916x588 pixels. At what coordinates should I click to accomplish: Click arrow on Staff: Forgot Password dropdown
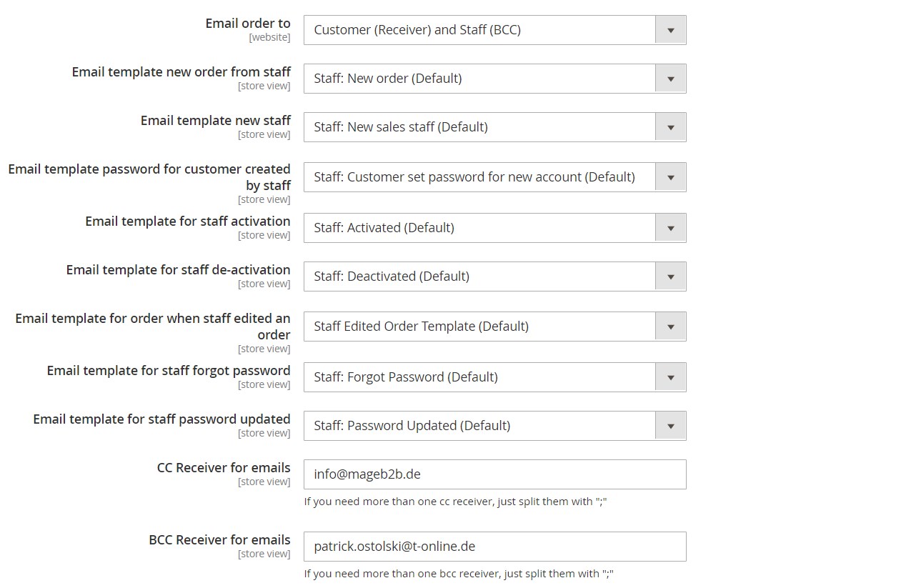coord(670,377)
